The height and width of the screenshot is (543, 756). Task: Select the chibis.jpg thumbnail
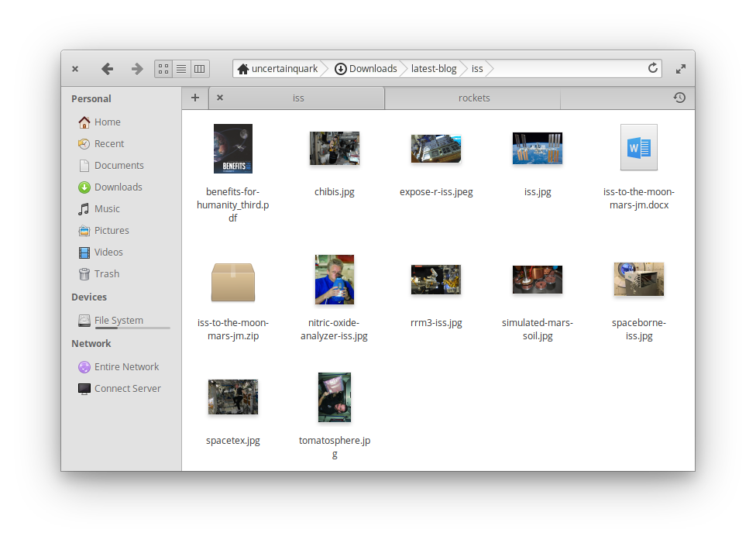tap(335, 148)
